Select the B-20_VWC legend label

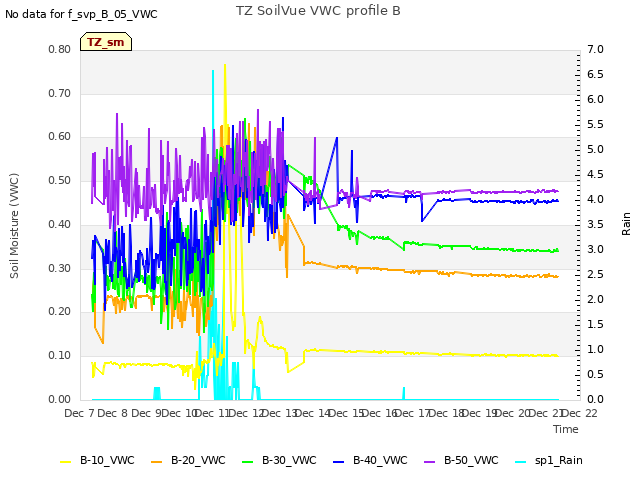(198, 460)
